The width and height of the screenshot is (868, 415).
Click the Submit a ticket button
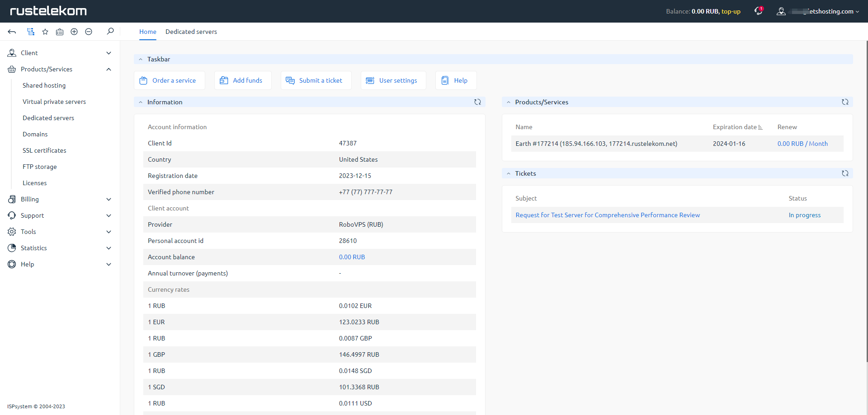pyautogui.click(x=316, y=80)
